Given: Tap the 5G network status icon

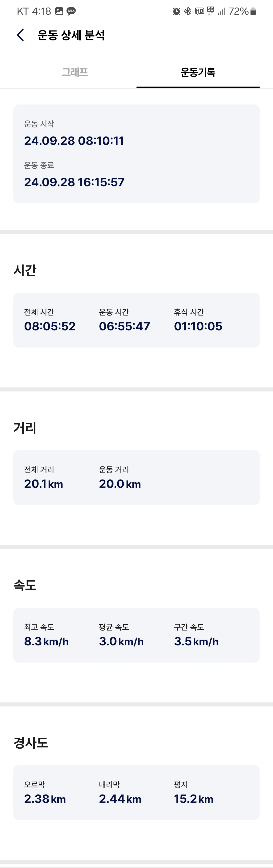Looking at the screenshot, I should (x=211, y=11).
